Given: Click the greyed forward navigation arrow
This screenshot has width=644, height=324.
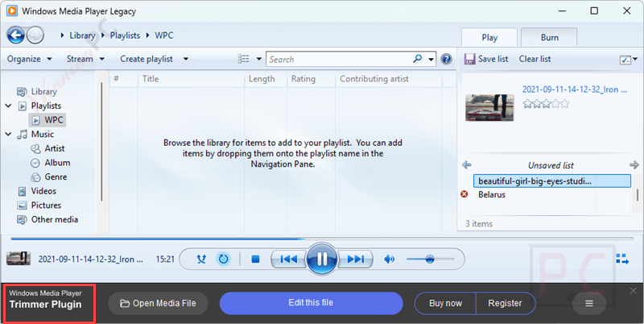Looking at the screenshot, I should 35,35.
